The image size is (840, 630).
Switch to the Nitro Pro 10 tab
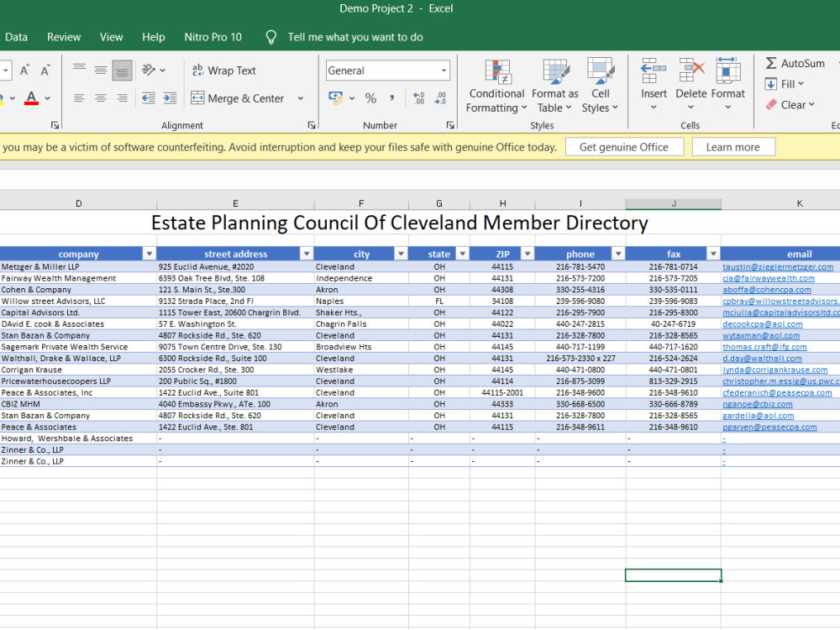tap(213, 37)
